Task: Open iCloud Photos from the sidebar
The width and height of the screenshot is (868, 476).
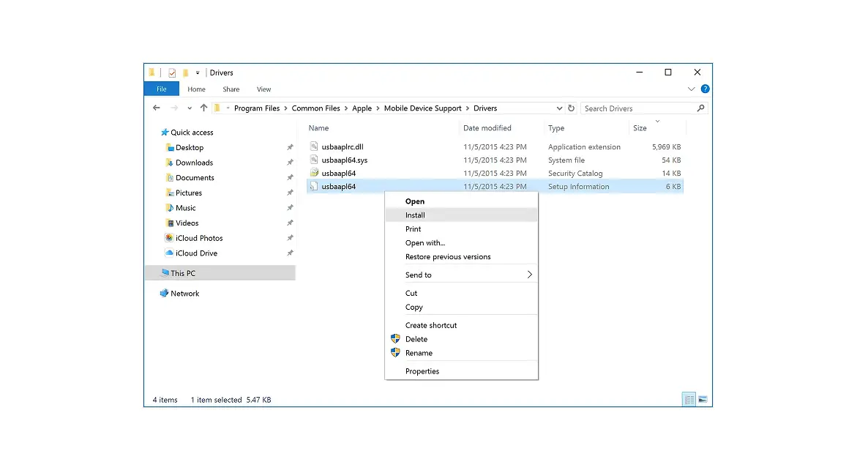Action: tap(198, 238)
